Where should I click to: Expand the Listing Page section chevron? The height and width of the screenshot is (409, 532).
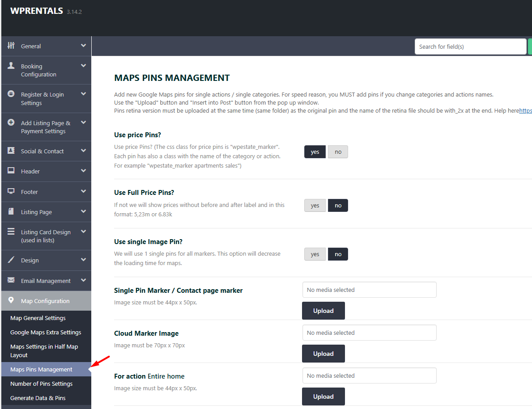pyautogui.click(x=83, y=211)
